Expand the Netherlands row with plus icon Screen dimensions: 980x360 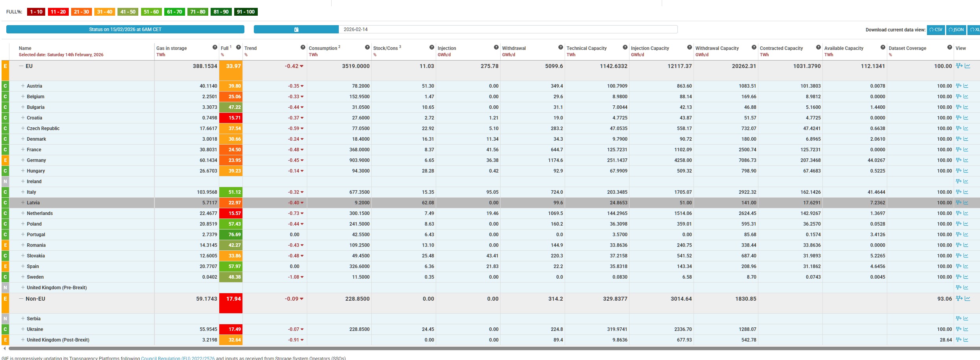coord(23,213)
